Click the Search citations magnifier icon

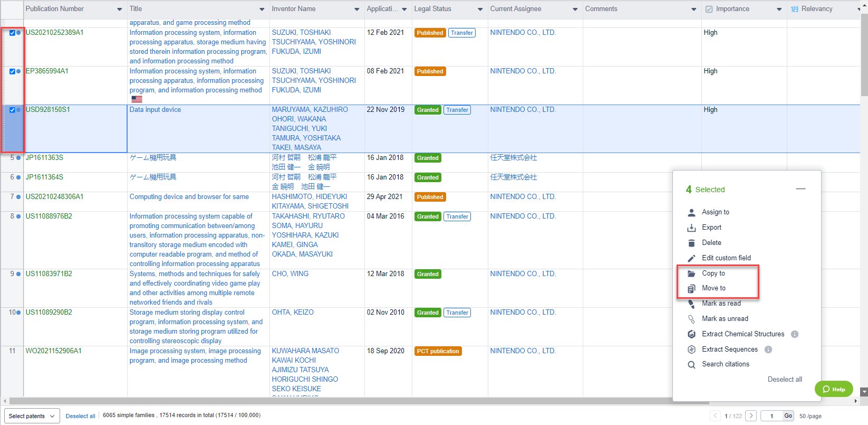coord(691,364)
